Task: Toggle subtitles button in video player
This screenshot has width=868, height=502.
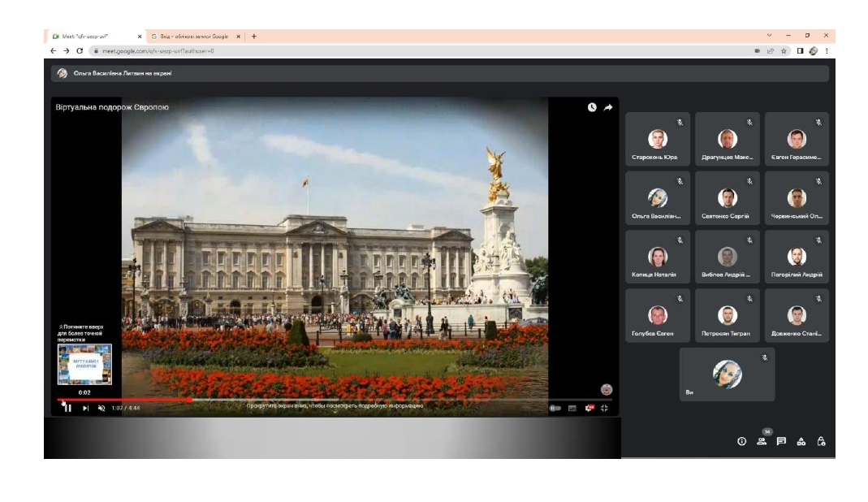Action: tap(572, 409)
